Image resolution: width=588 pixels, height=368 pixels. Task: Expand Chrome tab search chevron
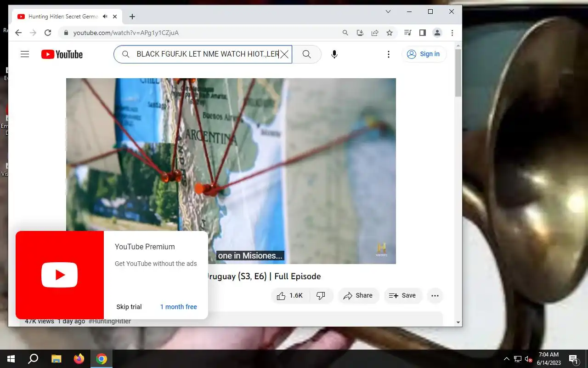[388, 11]
